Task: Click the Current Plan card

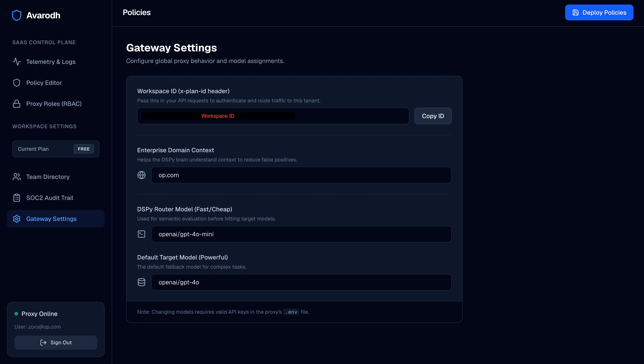Action: (56, 149)
